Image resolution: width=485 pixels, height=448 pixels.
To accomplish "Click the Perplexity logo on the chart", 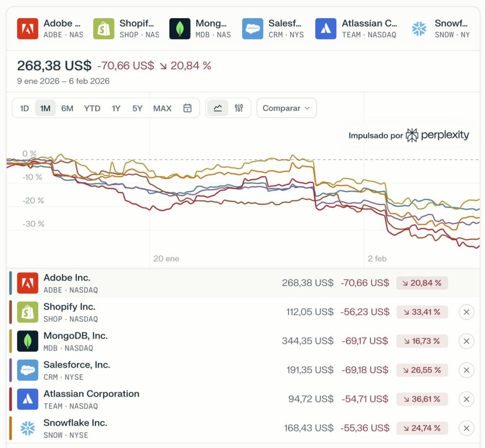I will [412, 135].
